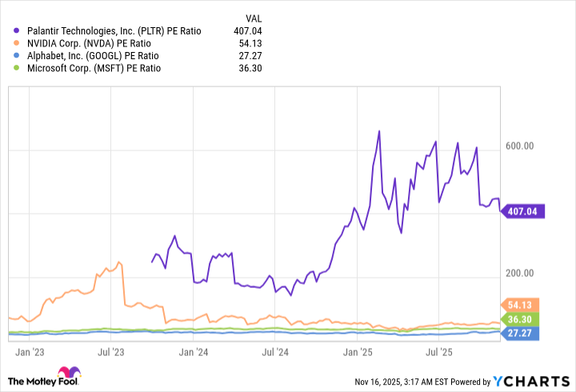Viewport: 576px width, 392px height.
Task: Click the VAL column header
Action: coord(254,18)
